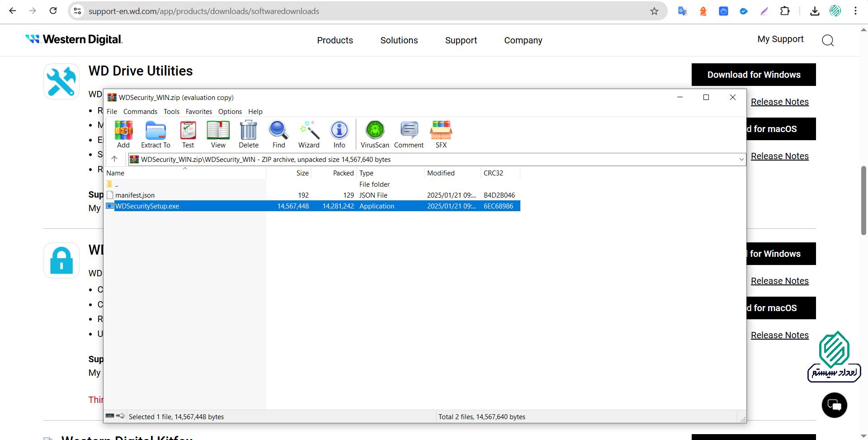Screen dimensions: 868x440
Task: Open the Release Notes link at bottom right
Action: [780, 335]
